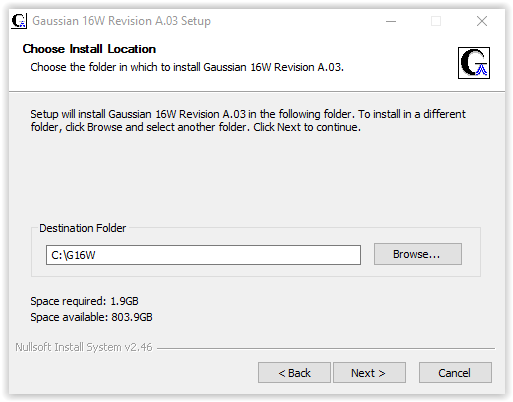This screenshot has height=402, width=513.
Task: Click the large Gaussian logo in header
Action: pyautogui.click(x=474, y=63)
